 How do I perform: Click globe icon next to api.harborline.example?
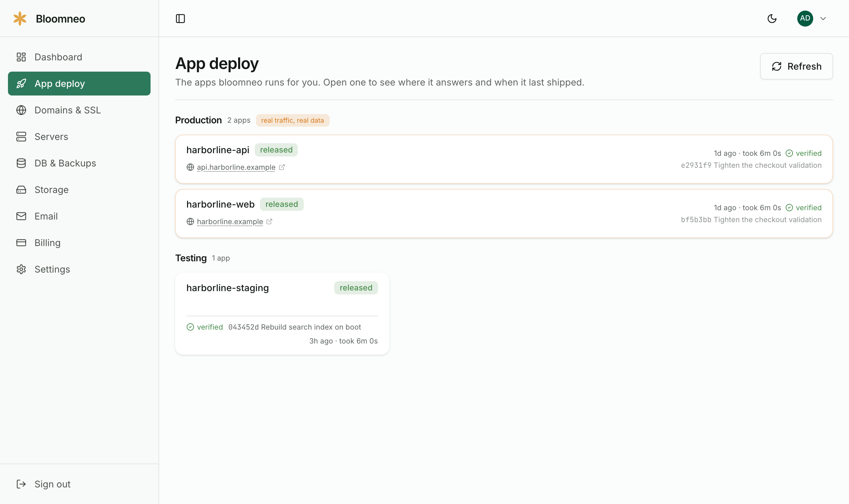point(190,167)
